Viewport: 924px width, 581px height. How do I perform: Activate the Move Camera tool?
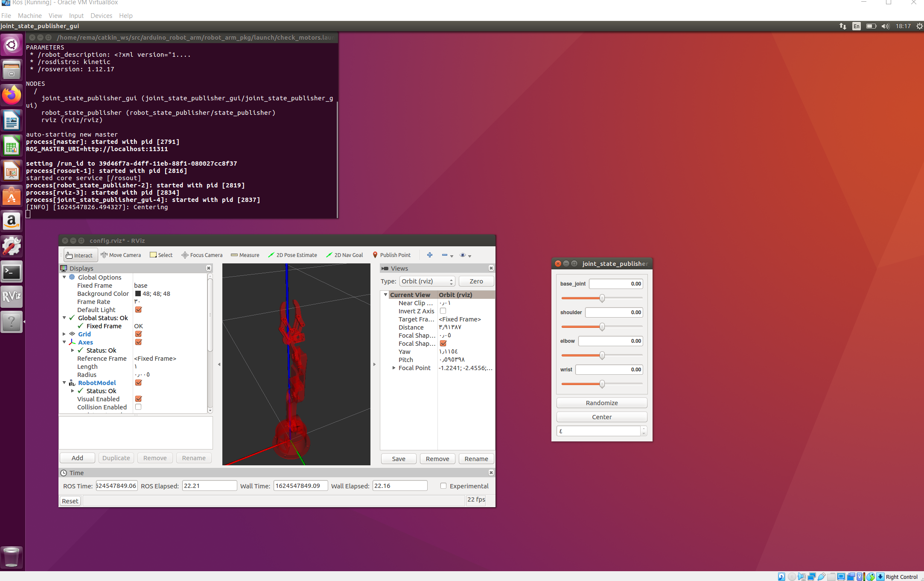pyautogui.click(x=121, y=255)
